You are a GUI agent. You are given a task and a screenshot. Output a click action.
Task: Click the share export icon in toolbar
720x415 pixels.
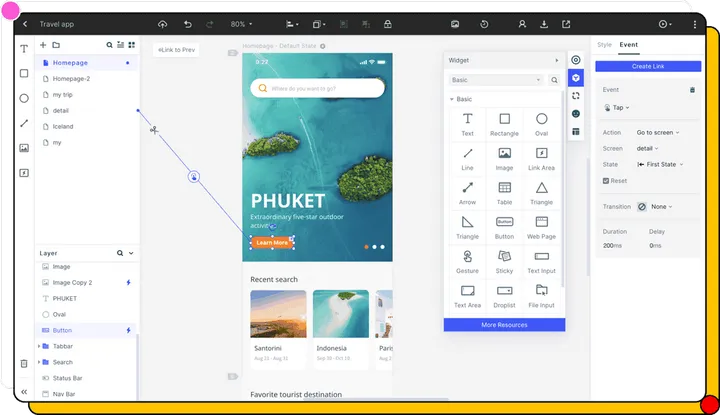coord(566,24)
